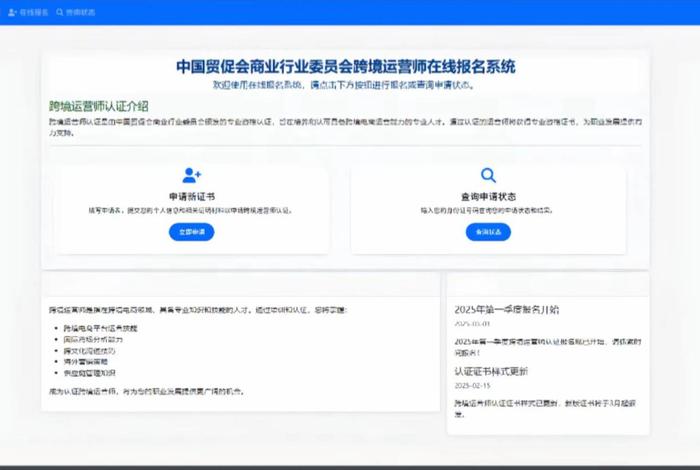Click the 申请新证书 card heading
700x470 pixels.
192,196
